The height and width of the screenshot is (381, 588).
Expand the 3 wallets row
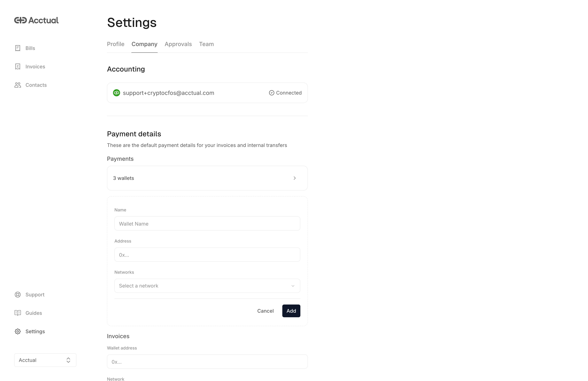click(x=207, y=178)
